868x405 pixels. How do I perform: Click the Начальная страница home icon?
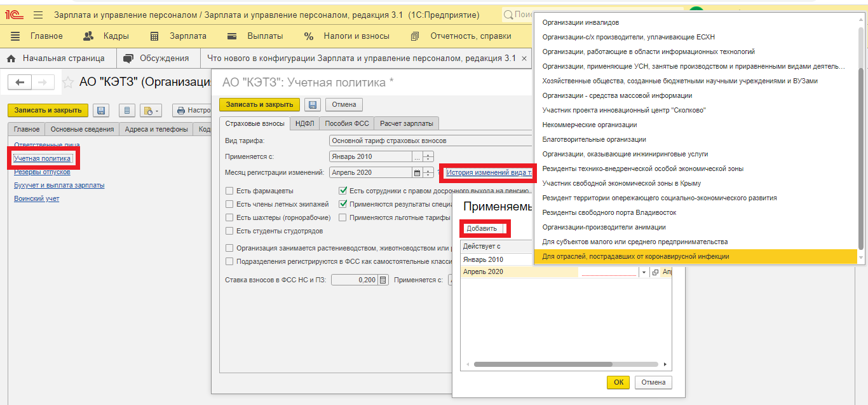[11, 58]
